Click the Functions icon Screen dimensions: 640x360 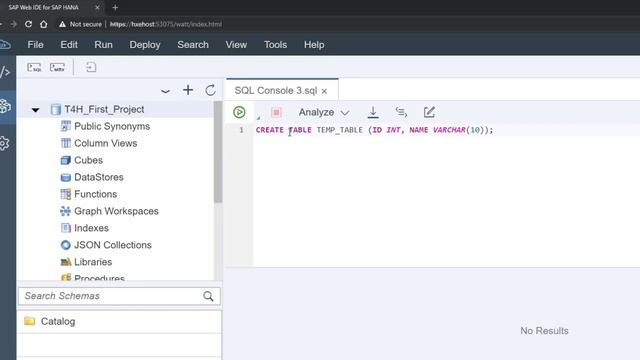pyautogui.click(x=65, y=194)
